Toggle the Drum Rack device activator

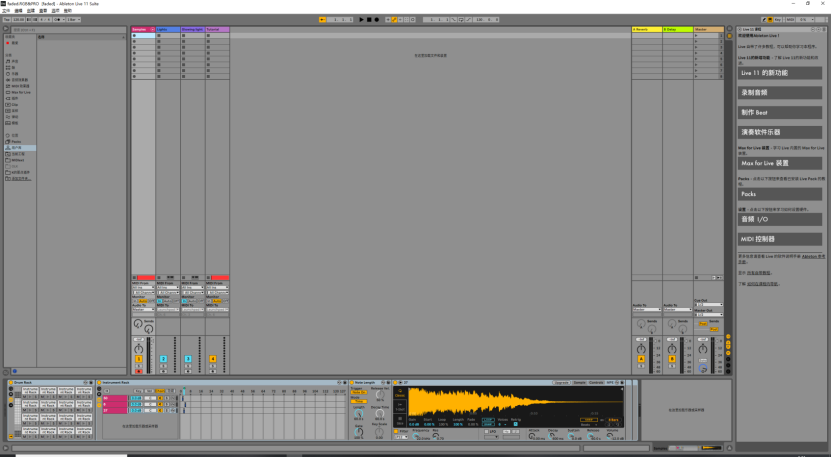(x=11, y=382)
